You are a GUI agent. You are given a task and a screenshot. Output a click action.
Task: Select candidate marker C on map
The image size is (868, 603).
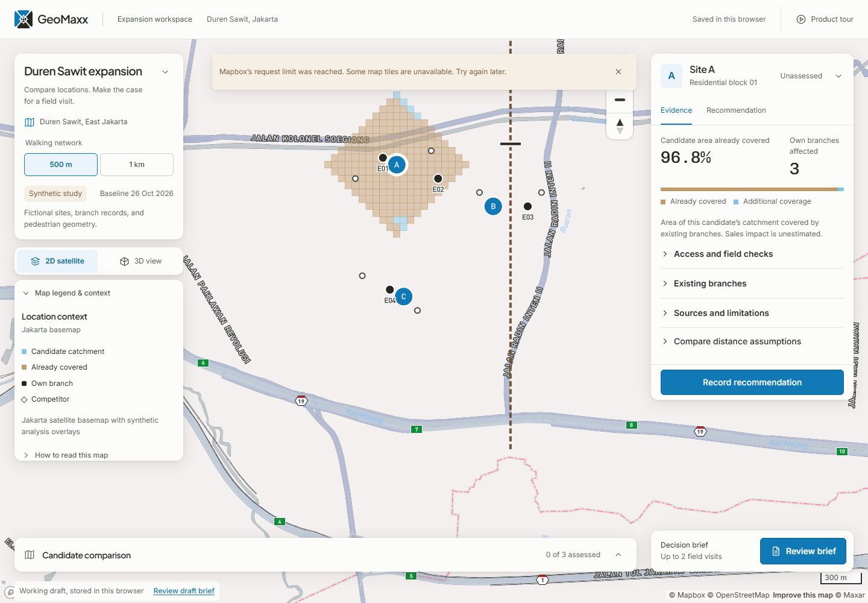(404, 297)
